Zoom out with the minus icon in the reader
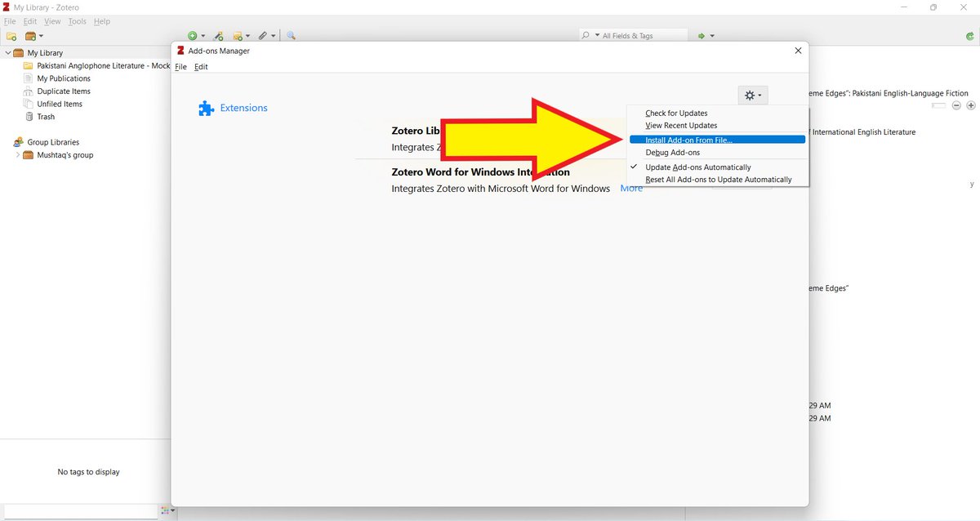 point(955,105)
